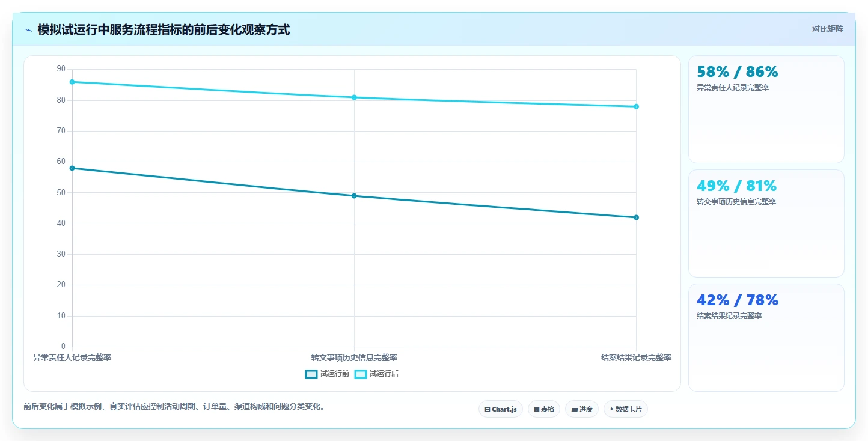Click the 转交事项历史信息完整率 card caption

(x=736, y=202)
